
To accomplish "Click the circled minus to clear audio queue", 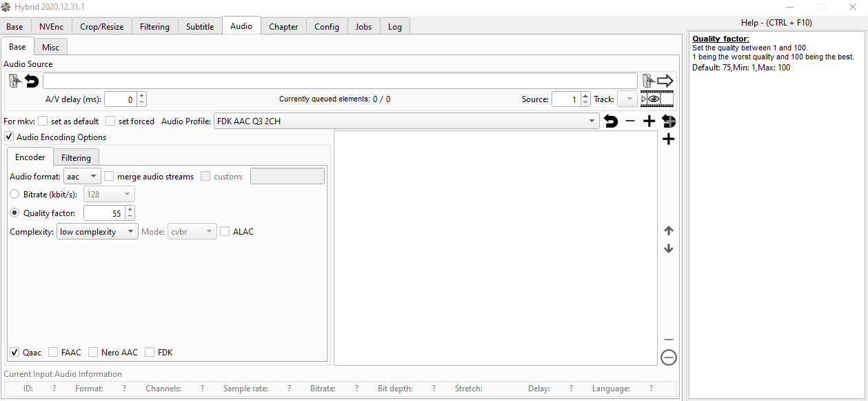I will [x=668, y=358].
